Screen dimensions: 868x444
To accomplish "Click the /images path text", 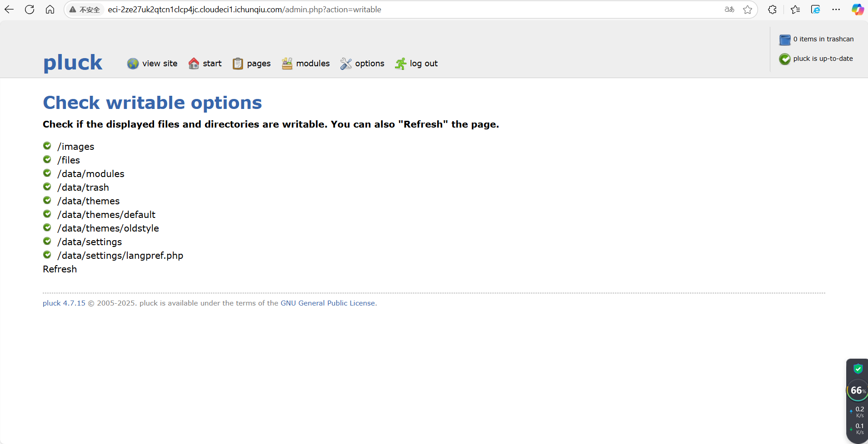I will coord(76,147).
